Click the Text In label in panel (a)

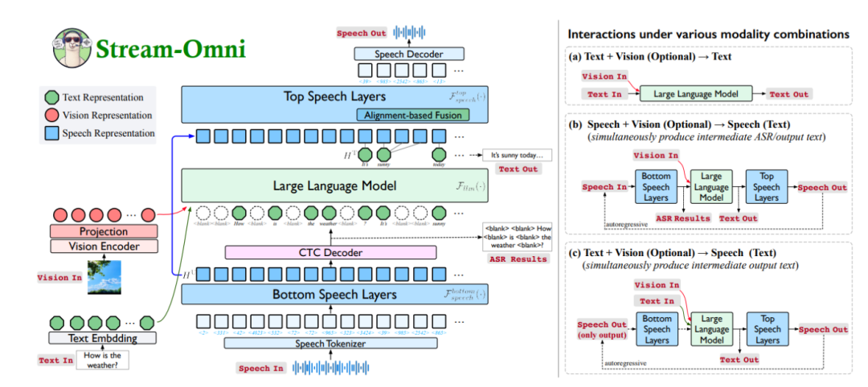[x=604, y=94]
